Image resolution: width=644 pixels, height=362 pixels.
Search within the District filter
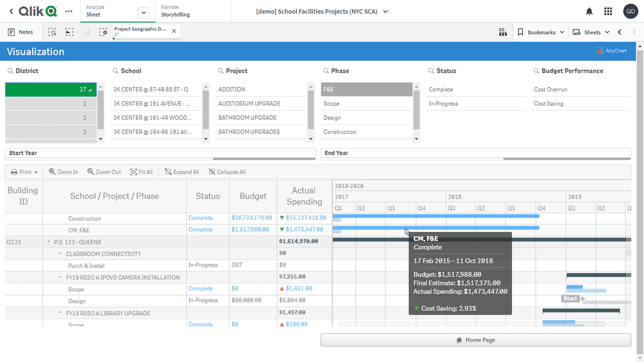click(x=10, y=71)
